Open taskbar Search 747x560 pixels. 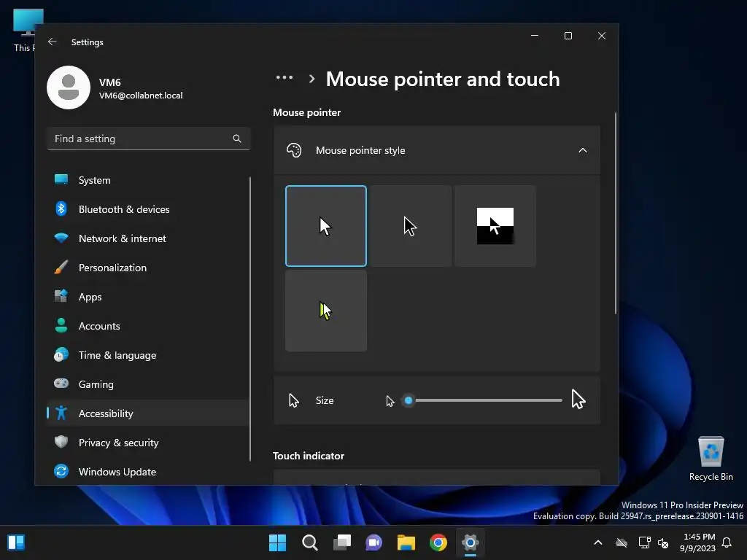click(309, 542)
